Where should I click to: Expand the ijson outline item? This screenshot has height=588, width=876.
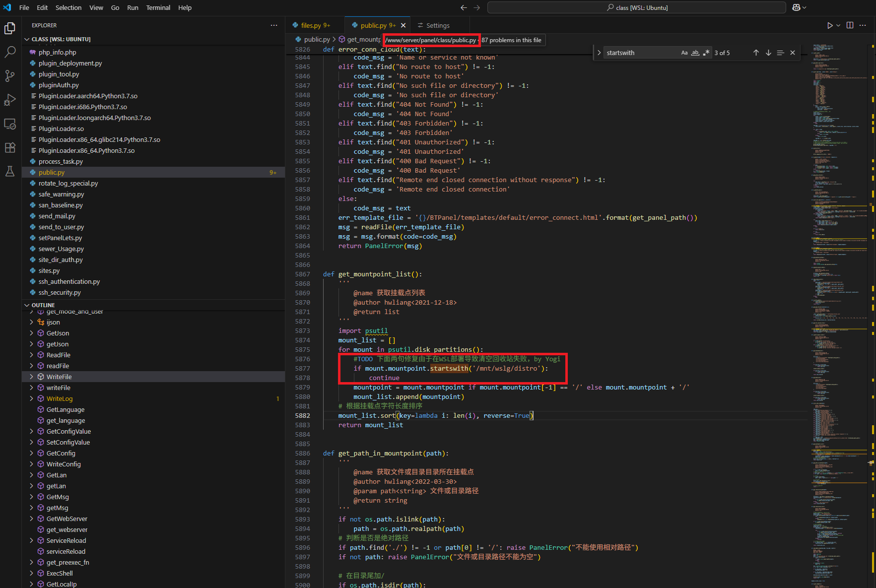(x=31, y=322)
